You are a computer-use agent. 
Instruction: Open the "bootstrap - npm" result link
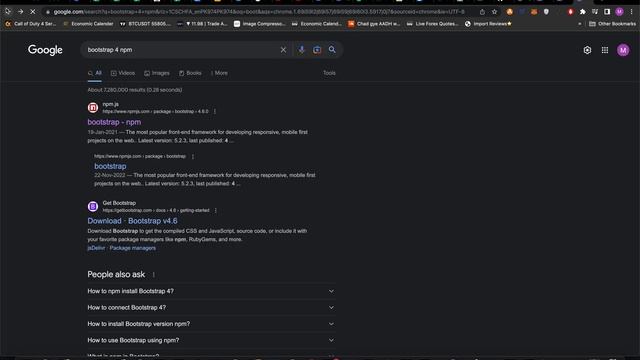114,122
